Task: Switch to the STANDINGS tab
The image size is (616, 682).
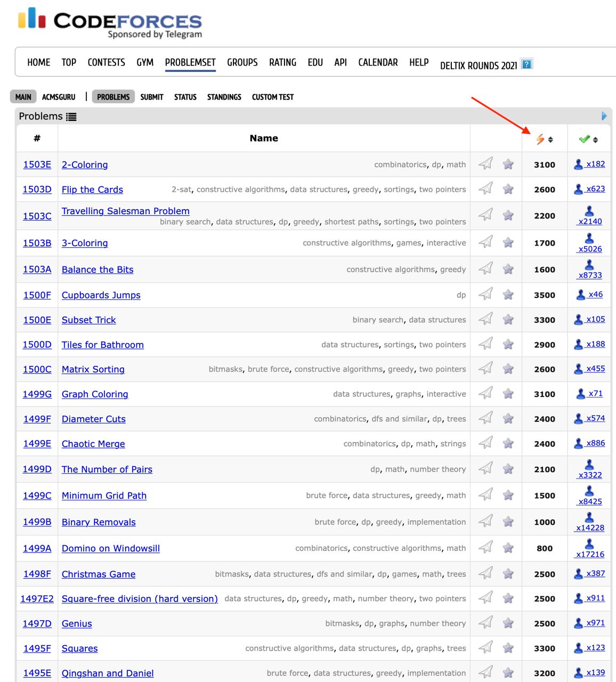Action: (x=224, y=97)
